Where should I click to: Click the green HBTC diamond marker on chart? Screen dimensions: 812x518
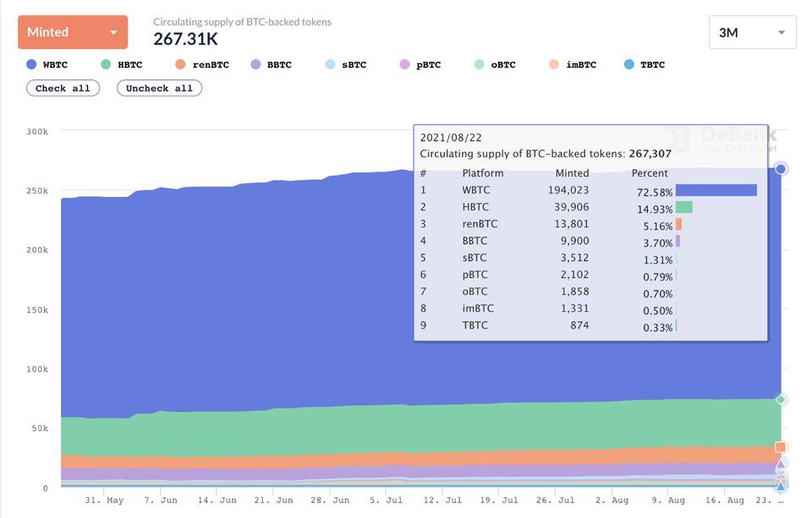[781, 400]
